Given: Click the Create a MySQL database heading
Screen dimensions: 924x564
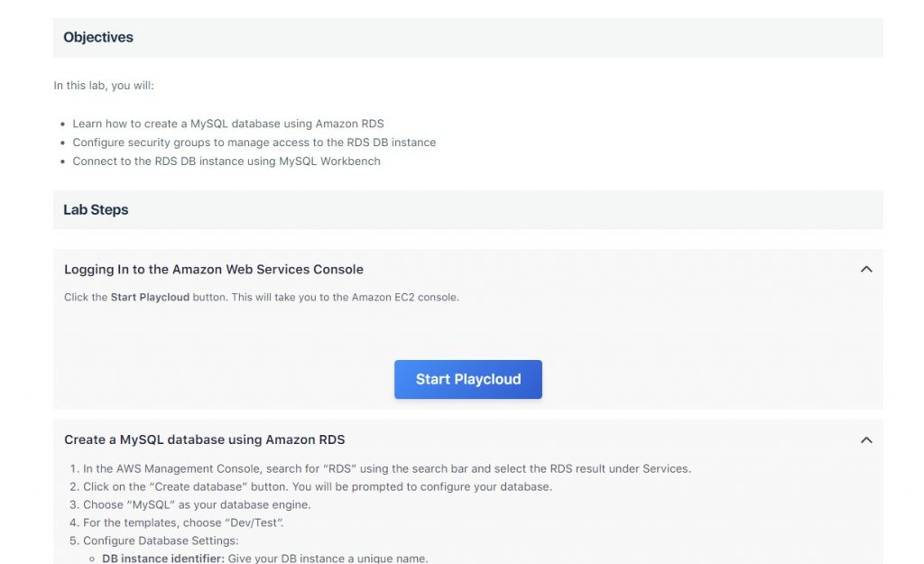Looking at the screenshot, I should 204,439.
